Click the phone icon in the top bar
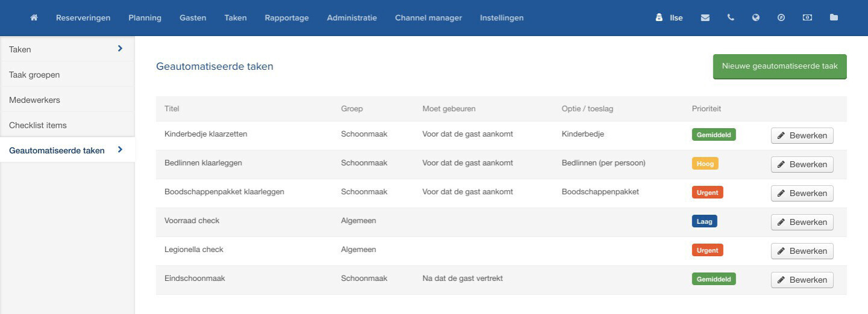Viewport: 868px width, 314px height. point(731,18)
